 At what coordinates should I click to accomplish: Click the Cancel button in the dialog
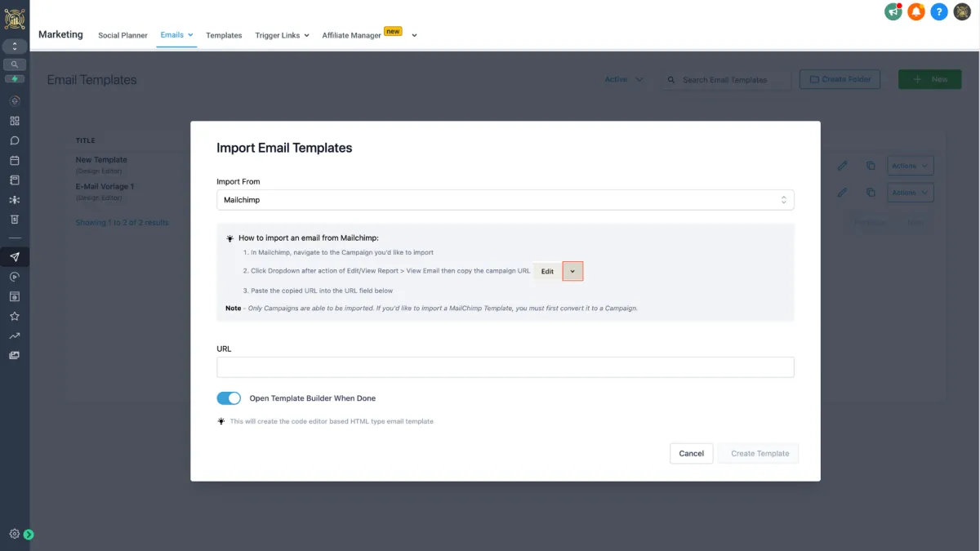692,454
